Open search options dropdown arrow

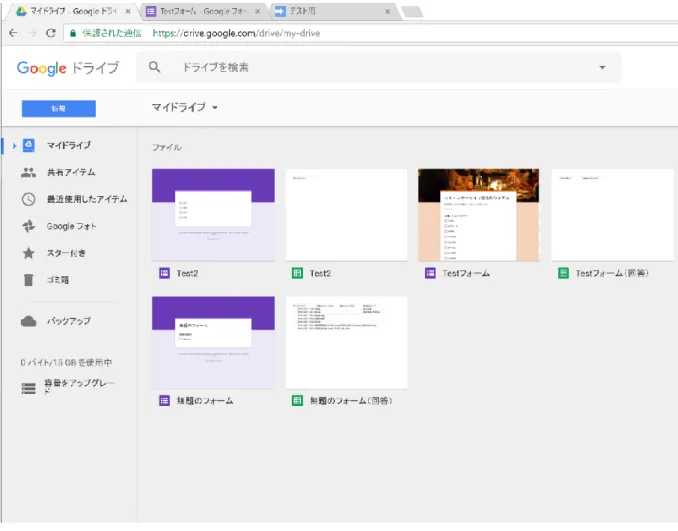pyautogui.click(x=602, y=67)
